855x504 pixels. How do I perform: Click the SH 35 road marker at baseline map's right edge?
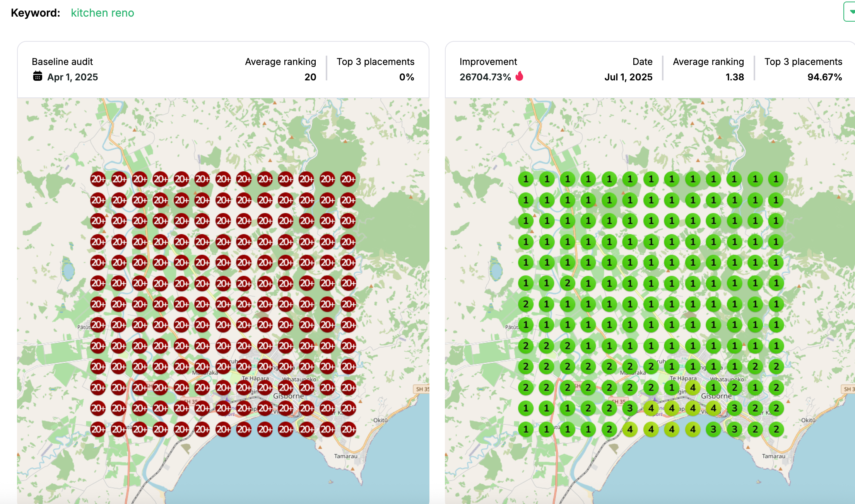tap(422, 389)
